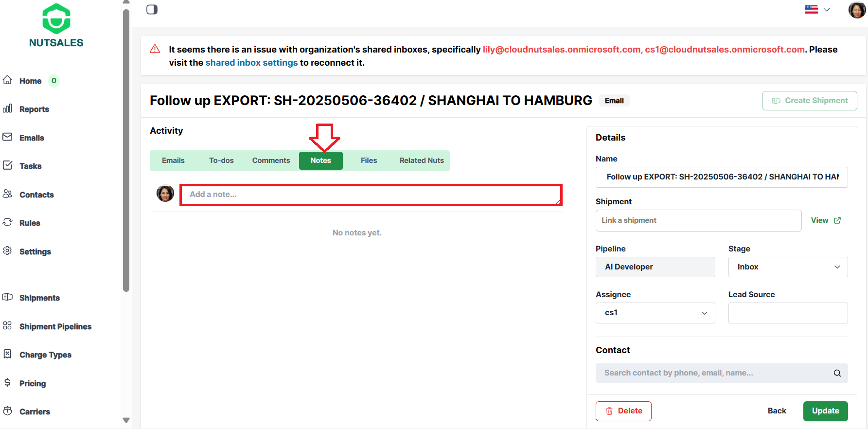This screenshot has width=868, height=429.
Task: Click the 'No notes yet.' text
Action: pyautogui.click(x=357, y=233)
